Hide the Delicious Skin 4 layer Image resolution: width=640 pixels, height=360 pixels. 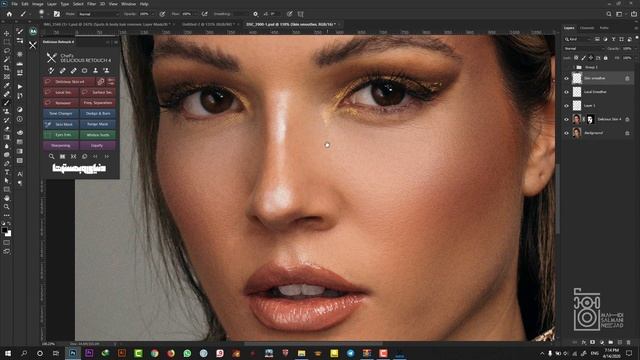tap(566, 119)
